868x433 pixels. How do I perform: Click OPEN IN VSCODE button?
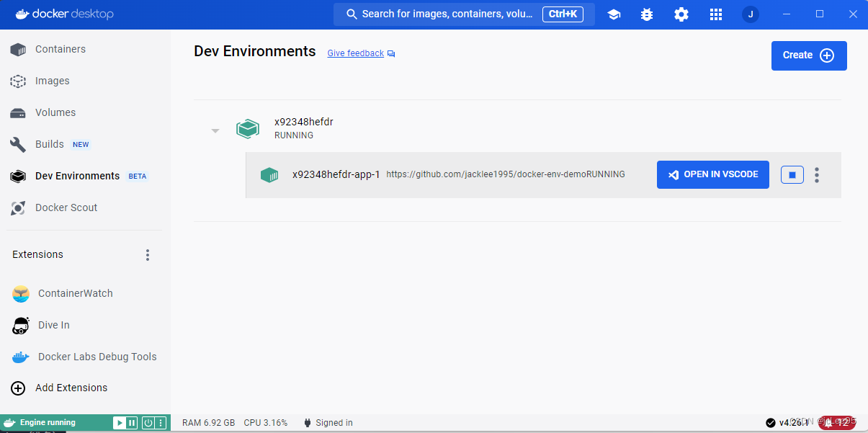(x=713, y=174)
